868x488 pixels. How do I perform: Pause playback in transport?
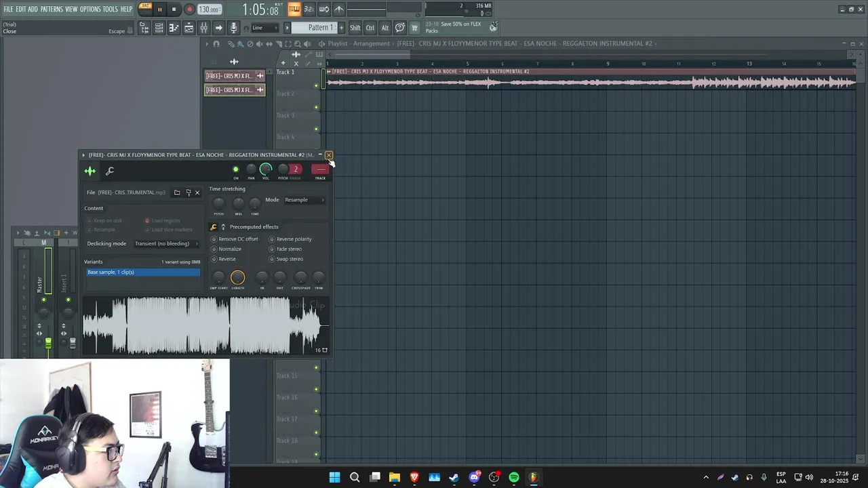[159, 9]
